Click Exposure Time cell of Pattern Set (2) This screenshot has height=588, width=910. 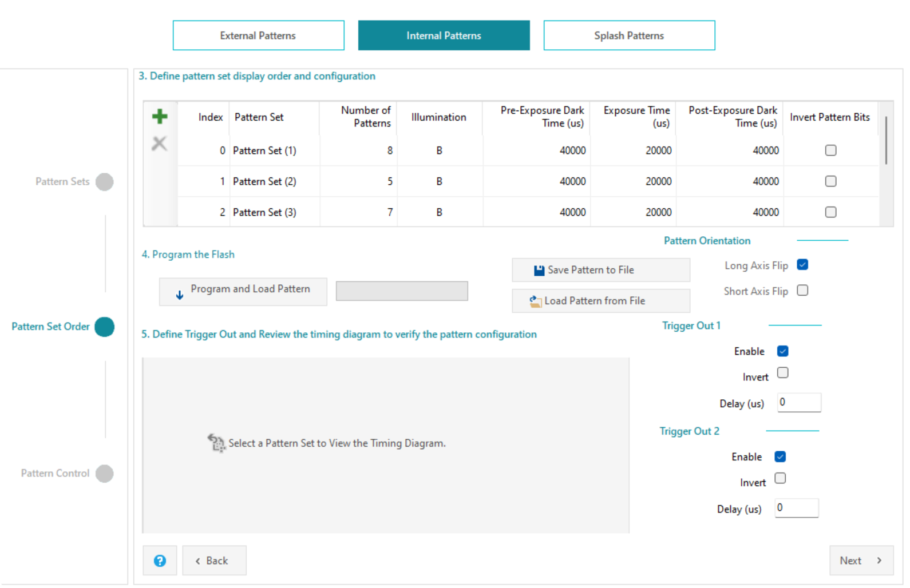633,181
